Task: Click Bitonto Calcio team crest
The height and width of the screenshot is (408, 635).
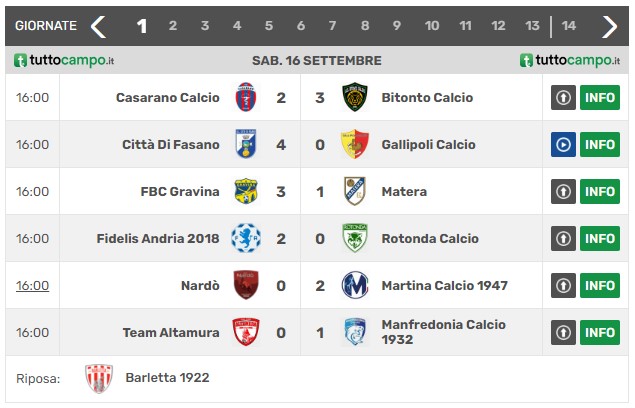Action: 355,97
